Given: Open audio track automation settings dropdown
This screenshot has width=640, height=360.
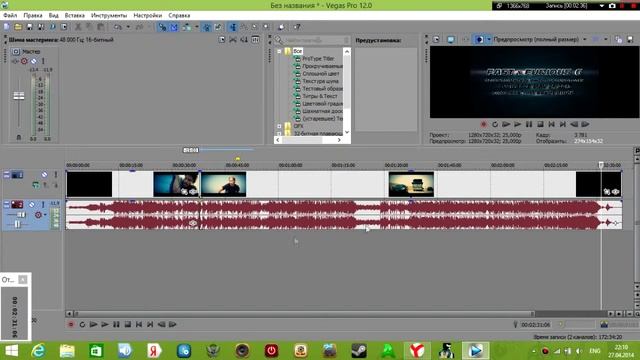Looking at the screenshot, I should coord(45,215).
